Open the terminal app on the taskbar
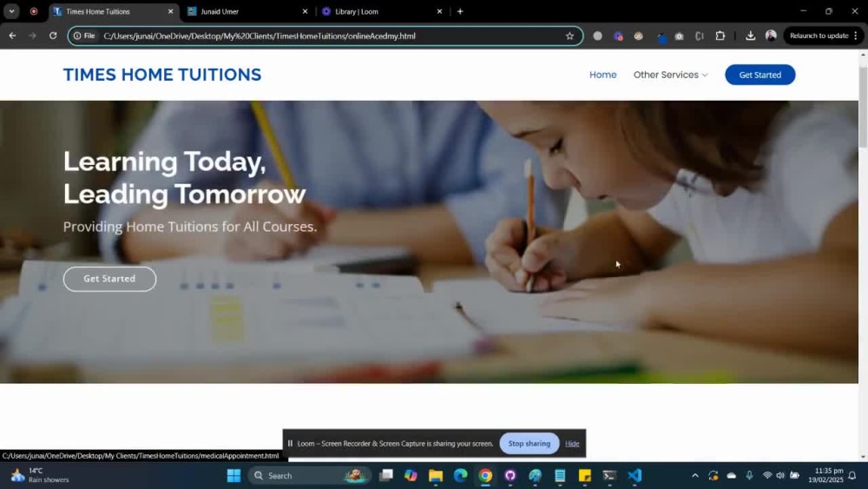The image size is (868, 489). point(609,476)
